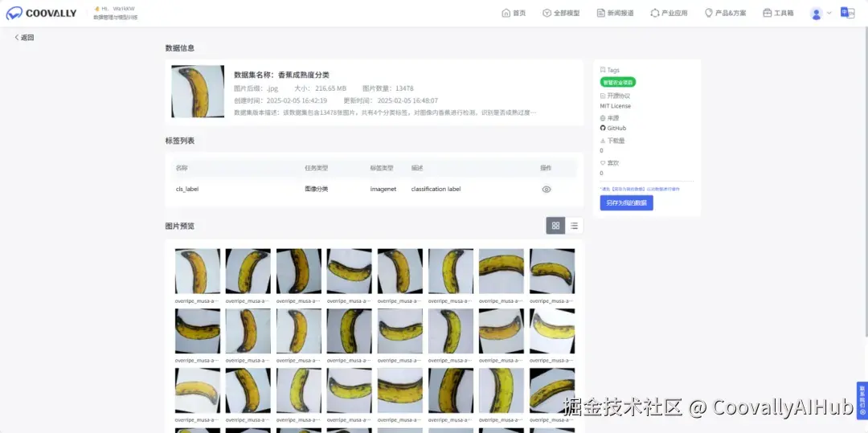The image size is (868, 433).
Task: Select the cls_label row name
Action: (x=187, y=189)
